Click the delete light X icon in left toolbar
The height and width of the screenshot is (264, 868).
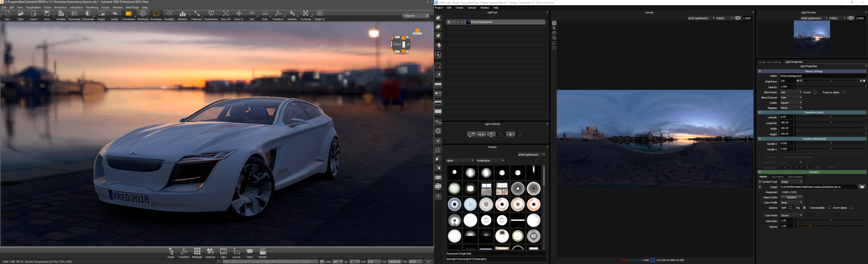438,141
